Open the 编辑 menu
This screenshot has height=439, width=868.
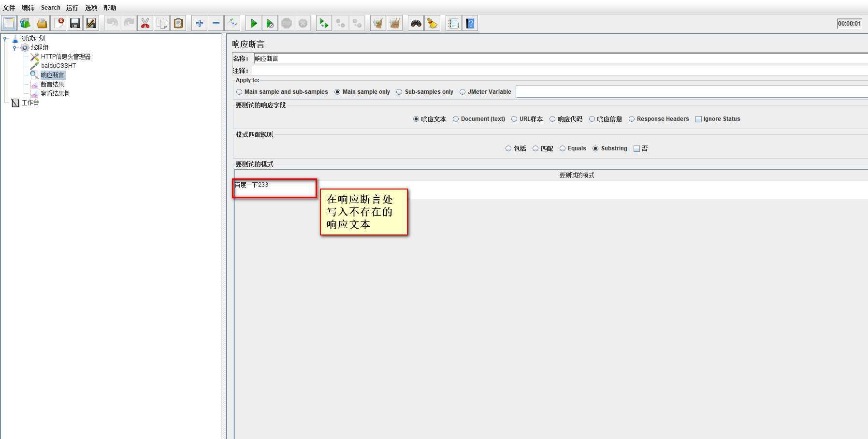[x=28, y=8]
